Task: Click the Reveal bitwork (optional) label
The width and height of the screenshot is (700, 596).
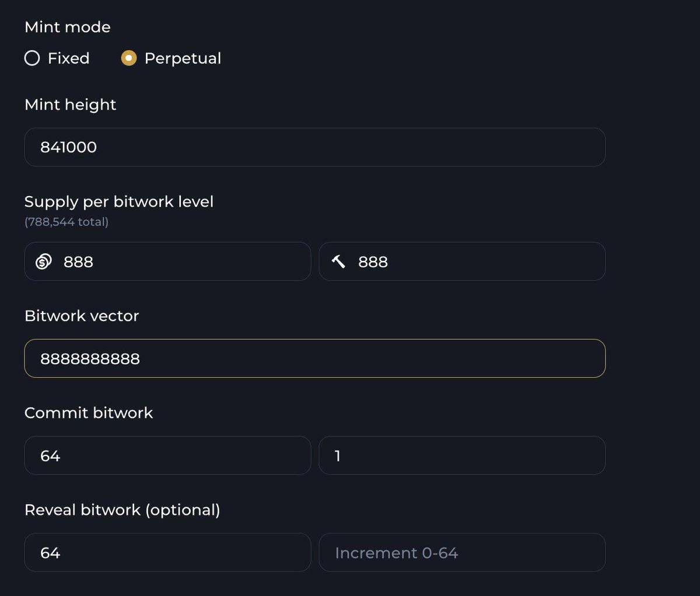Action: click(x=123, y=510)
